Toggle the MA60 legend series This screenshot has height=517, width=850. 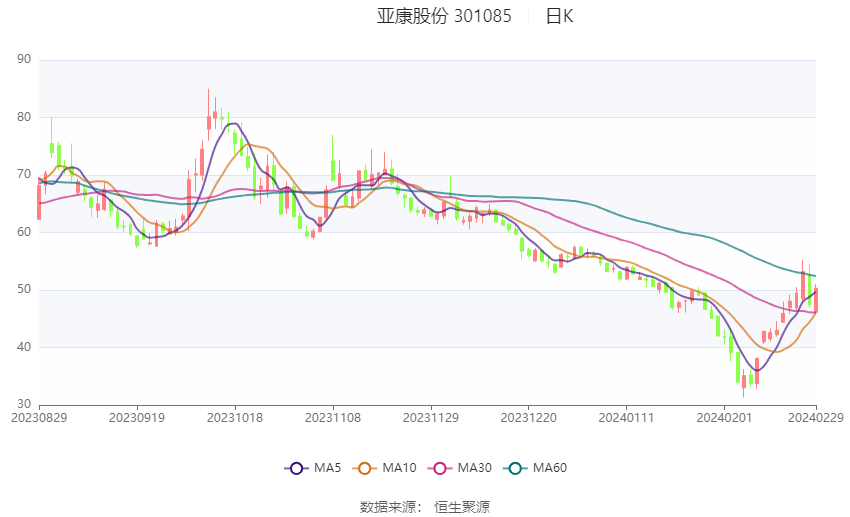coord(535,468)
